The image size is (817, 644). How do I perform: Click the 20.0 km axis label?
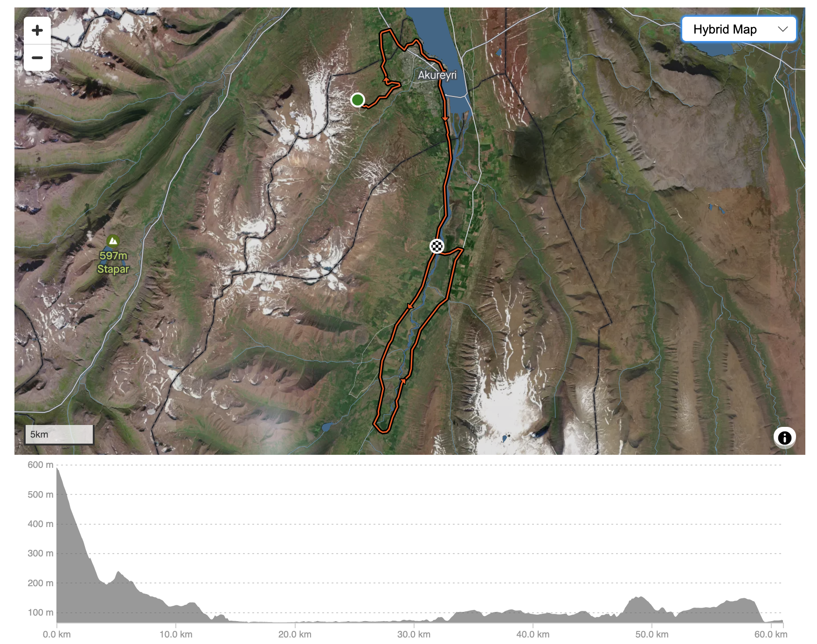click(x=295, y=634)
